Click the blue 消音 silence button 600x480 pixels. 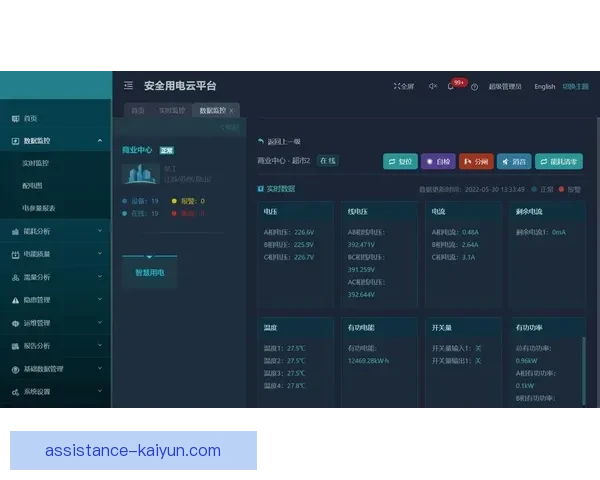pos(514,162)
